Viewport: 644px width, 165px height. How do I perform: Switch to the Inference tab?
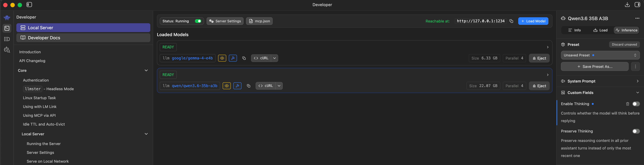pyautogui.click(x=626, y=30)
